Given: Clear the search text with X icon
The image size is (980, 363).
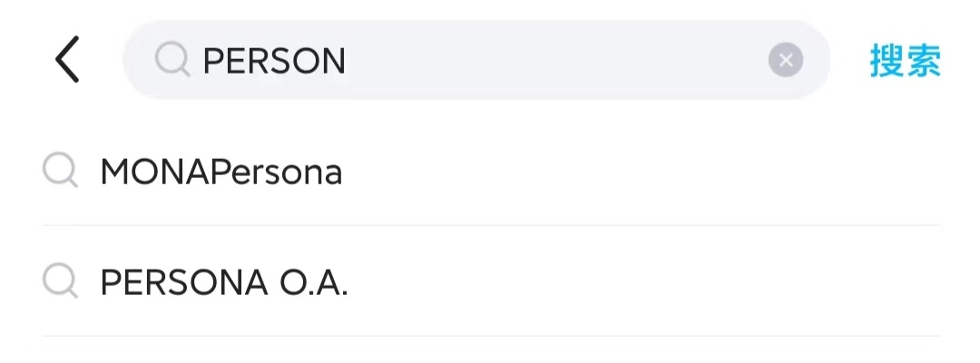Looking at the screenshot, I should coord(786,61).
